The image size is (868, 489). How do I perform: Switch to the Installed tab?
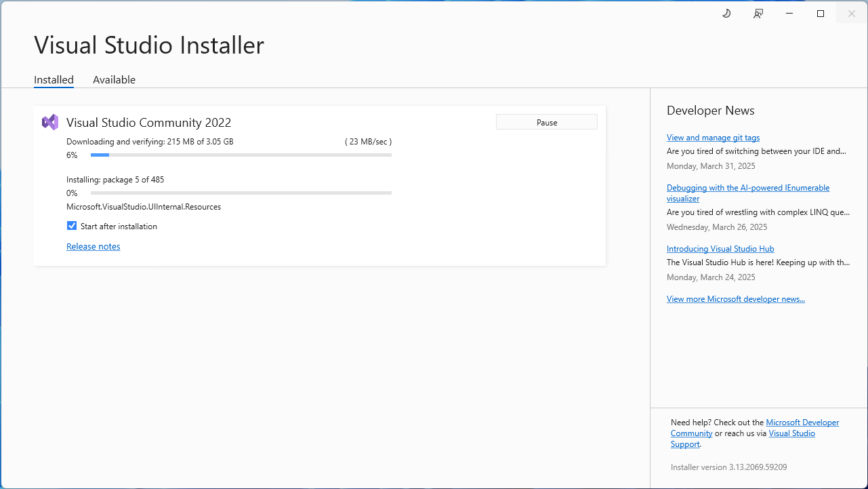click(x=54, y=80)
